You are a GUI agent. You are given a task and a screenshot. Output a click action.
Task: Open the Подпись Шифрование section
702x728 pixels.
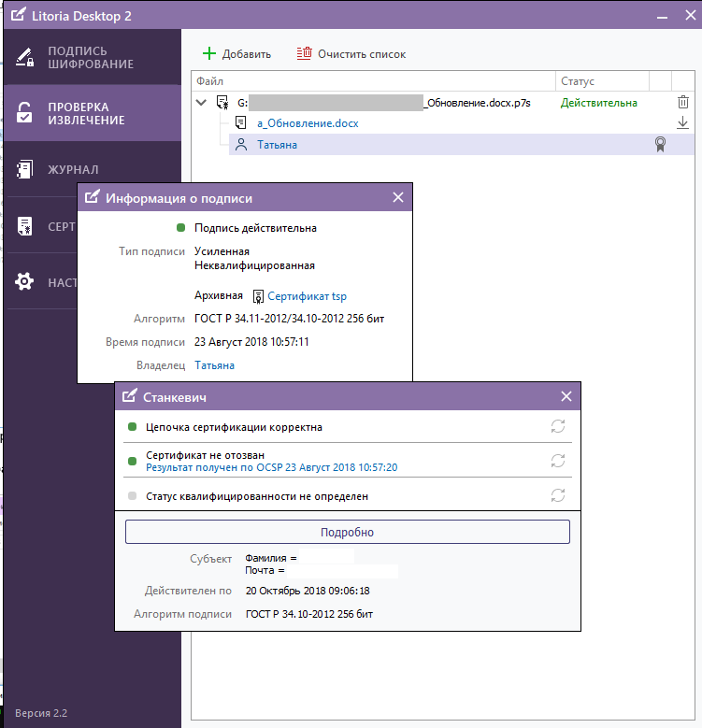[92, 57]
